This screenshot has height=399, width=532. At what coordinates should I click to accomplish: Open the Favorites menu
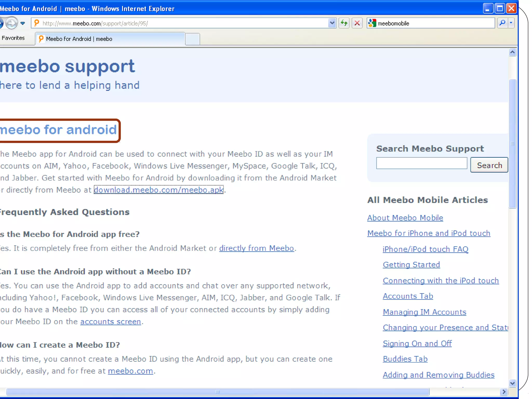click(13, 38)
